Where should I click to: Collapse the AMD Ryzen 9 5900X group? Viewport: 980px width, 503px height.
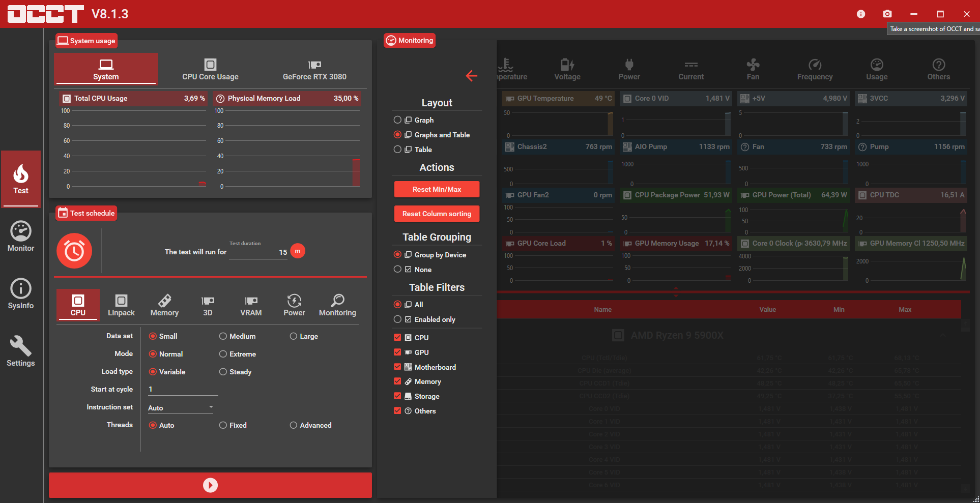(x=943, y=335)
